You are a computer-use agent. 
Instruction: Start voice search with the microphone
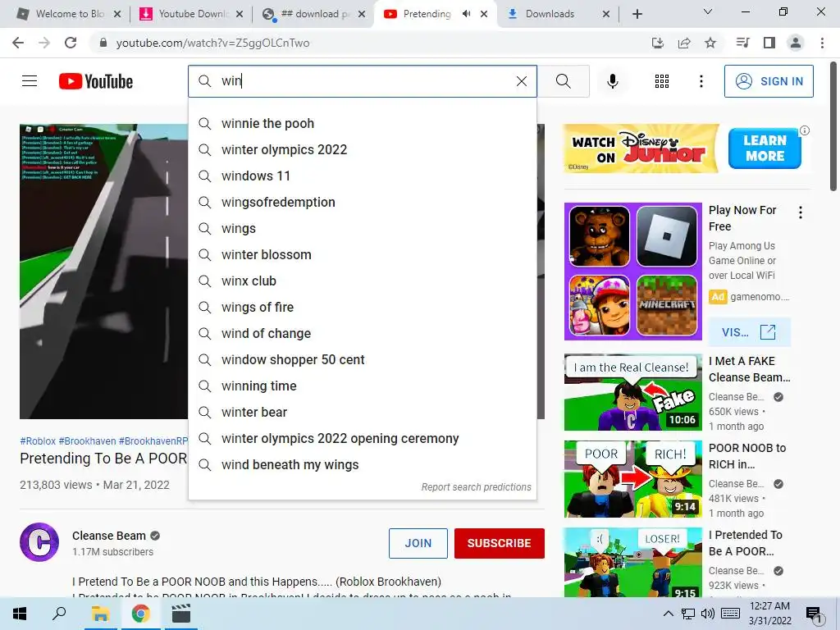tap(612, 81)
